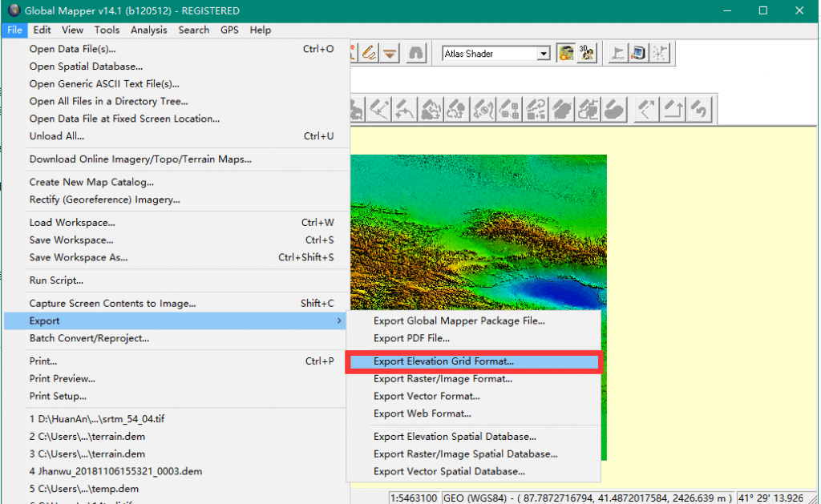821x504 pixels.
Task: Select the digitizer pencil tool icon
Action: pyautogui.click(x=370, y=54)
